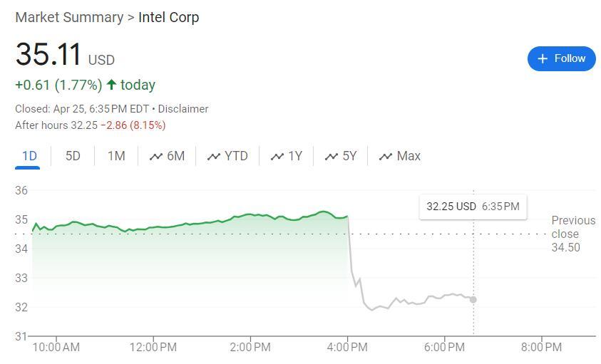Click the 5Y trend line icon
Image resolution: width=601 pixels, height=364 pixels.
click(332, 157)
